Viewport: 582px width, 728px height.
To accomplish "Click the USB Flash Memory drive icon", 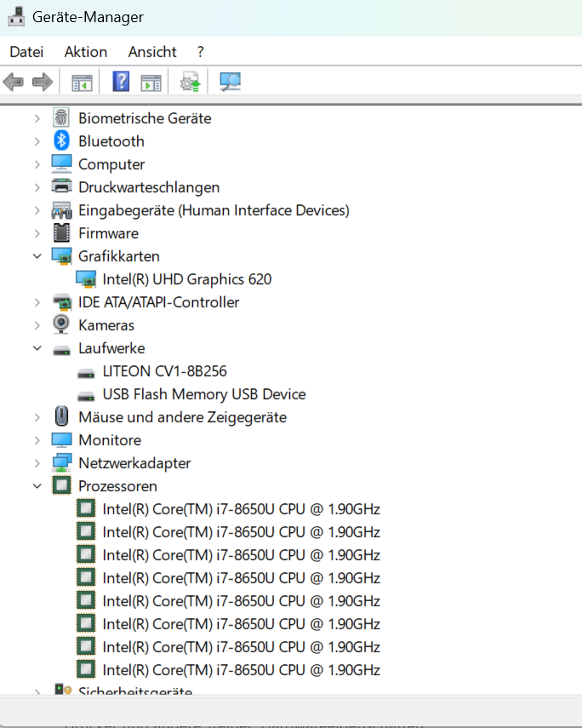I will point(86,396).
